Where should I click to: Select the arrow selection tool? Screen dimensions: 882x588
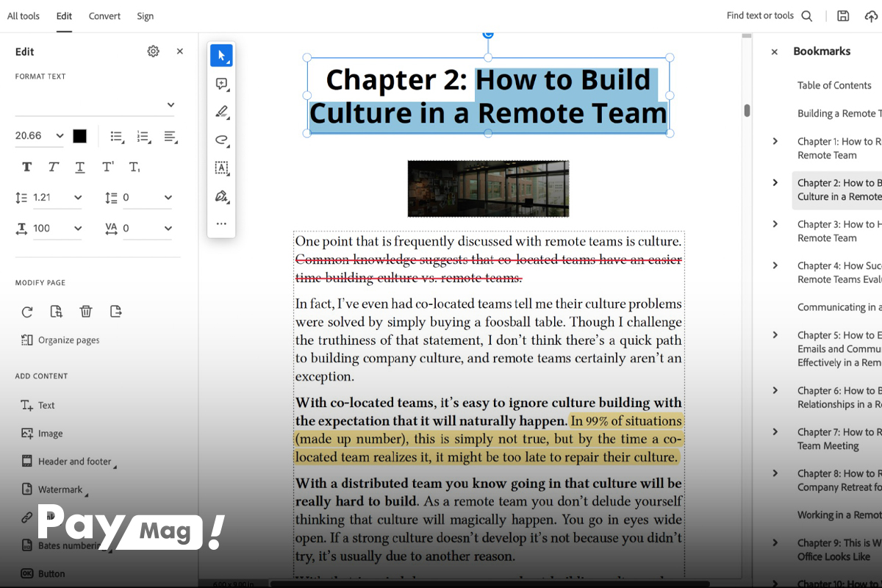pos(221,55)
